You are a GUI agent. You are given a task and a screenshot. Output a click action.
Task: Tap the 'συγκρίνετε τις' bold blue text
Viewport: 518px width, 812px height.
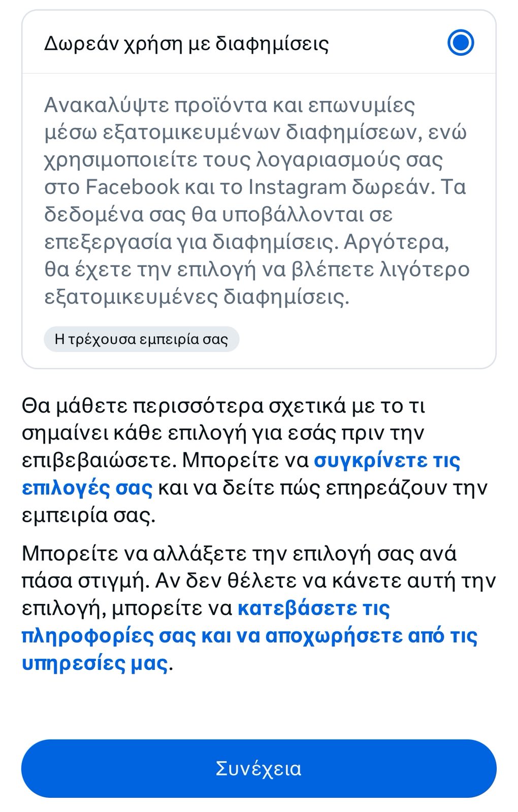pyautogui.click(x=387, y=460)
